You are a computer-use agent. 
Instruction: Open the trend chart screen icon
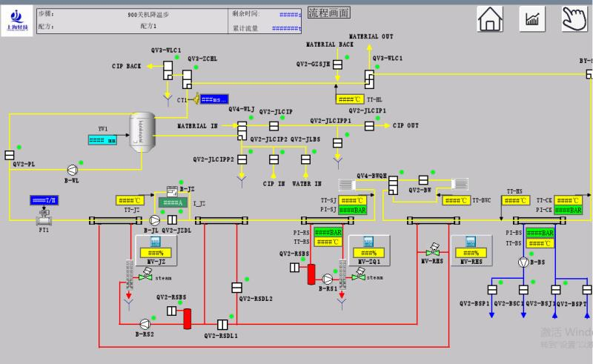coord(532,20)
